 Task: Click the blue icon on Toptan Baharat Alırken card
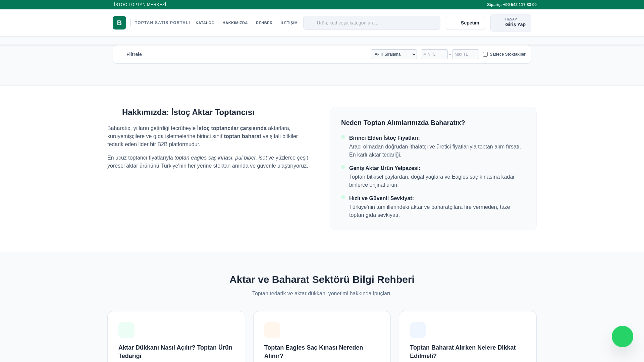click(418, 330)
